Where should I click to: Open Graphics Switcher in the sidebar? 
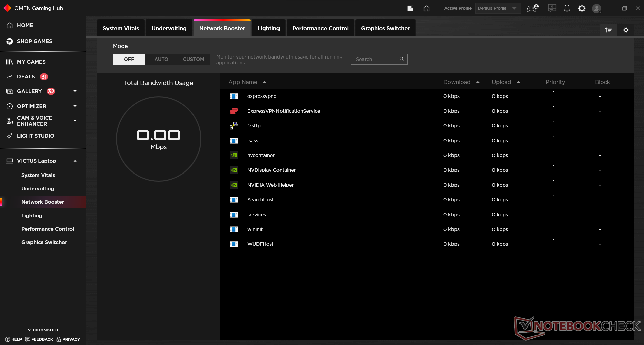pos(44,242)
